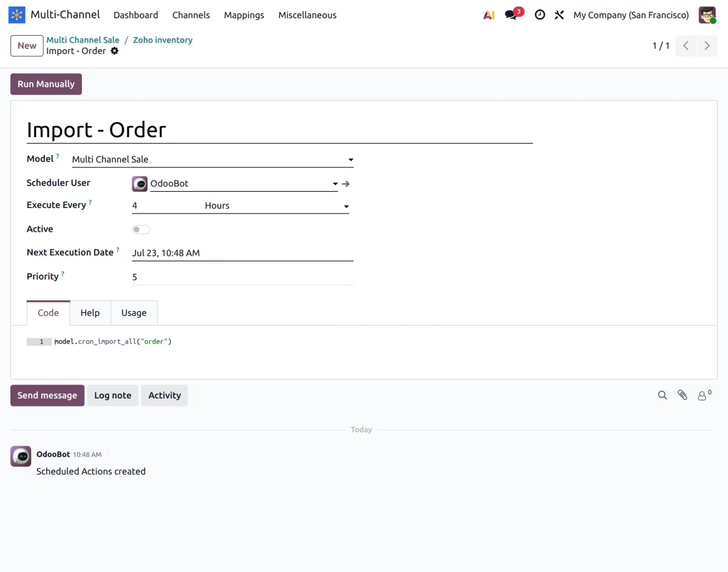Viewport: 728px width, 572px height.
Task: Click the Priority value field
Action: [243, 277]
